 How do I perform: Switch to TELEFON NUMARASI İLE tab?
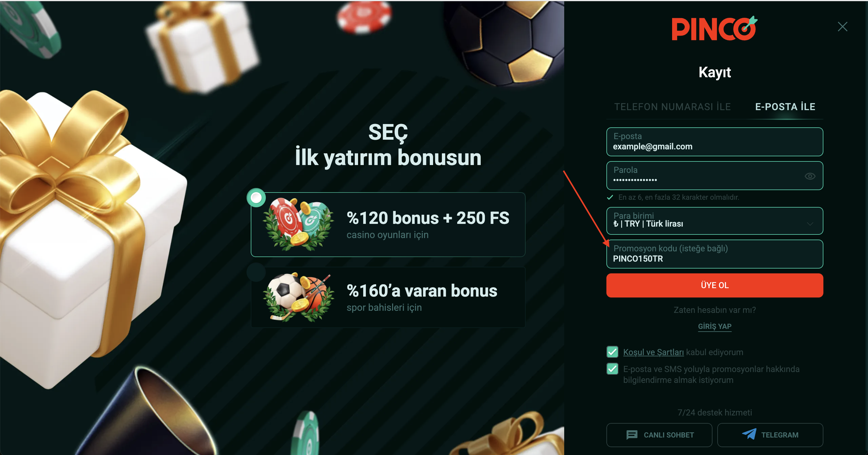coord(672,107)
